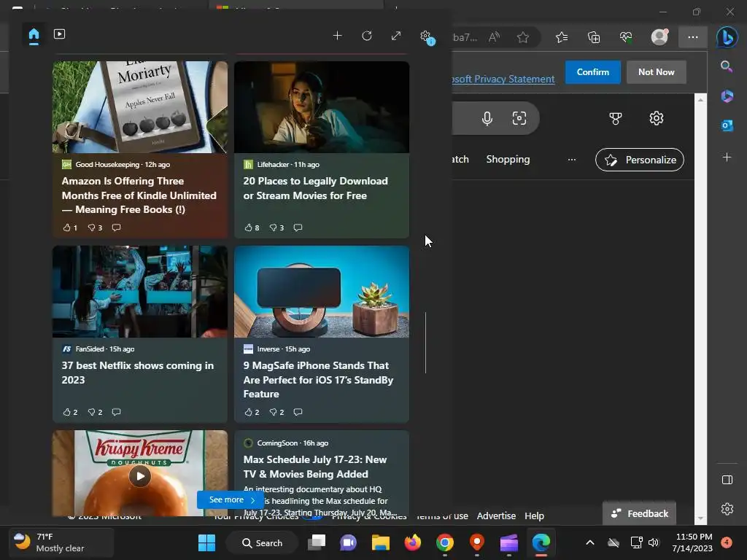The width and height of the screenshot is (747, 560).
Task: Open the MagSafe stand article image
Action: (x=322, y=292)
